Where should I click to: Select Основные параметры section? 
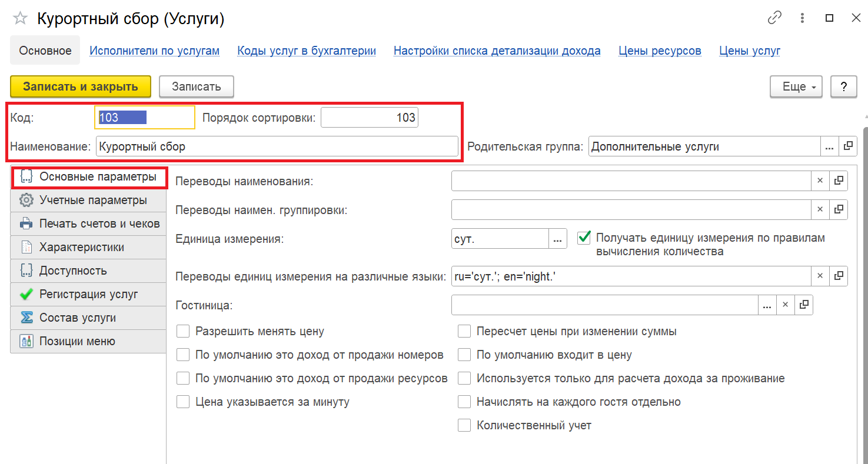(x=88, y=176)
